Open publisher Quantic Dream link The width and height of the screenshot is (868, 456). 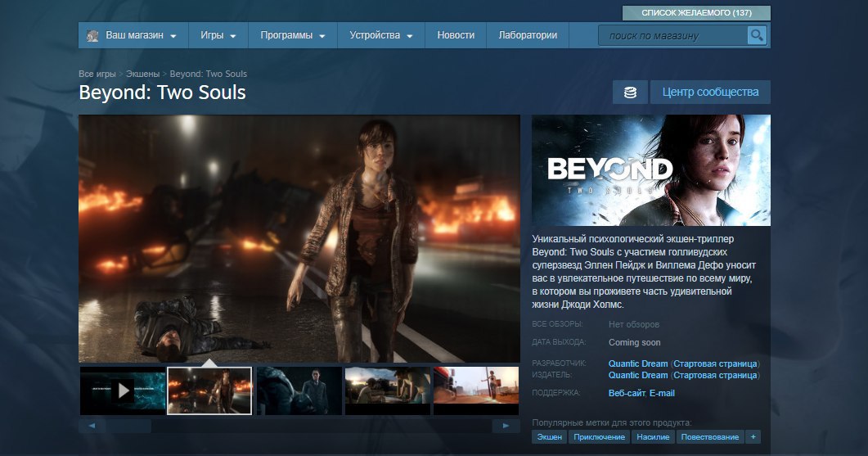[x=638, y=375]
